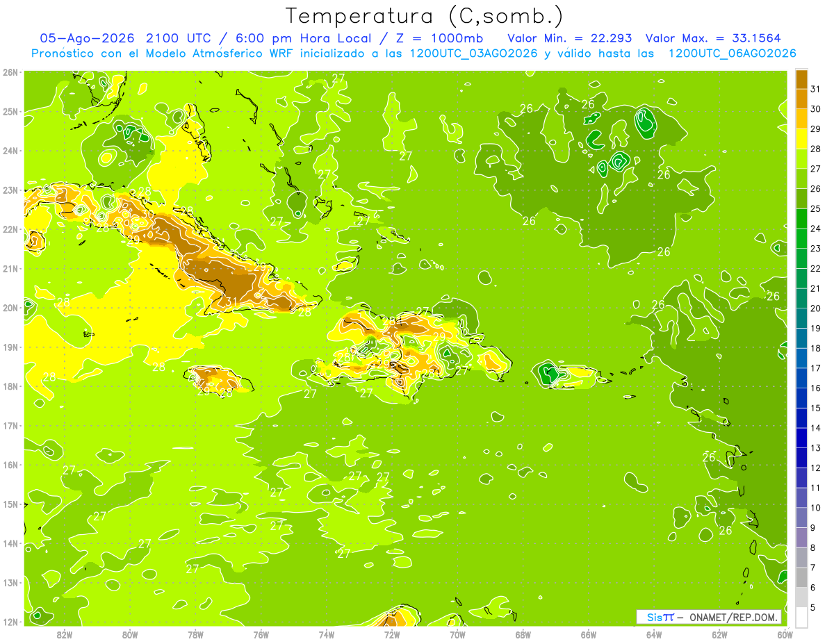The height and width of the screenshot is (644, 834).
Task: Click longitude axis label '68W'
Action: tap(523, 634)
